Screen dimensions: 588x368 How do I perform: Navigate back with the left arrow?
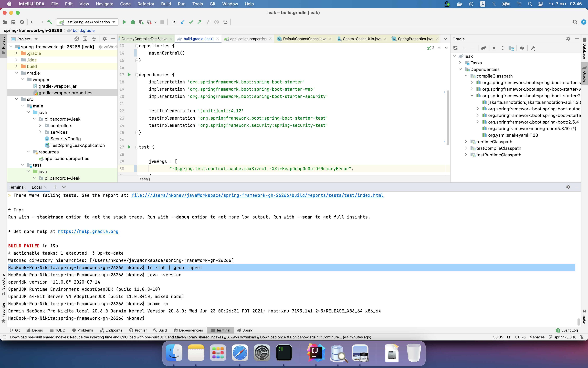pyautogui.click(x=32, y=22)
